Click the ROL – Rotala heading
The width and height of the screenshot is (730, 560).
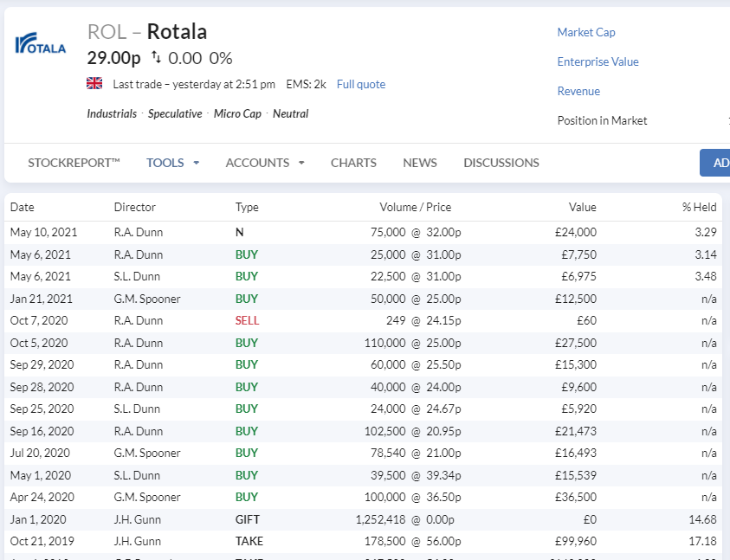tap(147, 32)
